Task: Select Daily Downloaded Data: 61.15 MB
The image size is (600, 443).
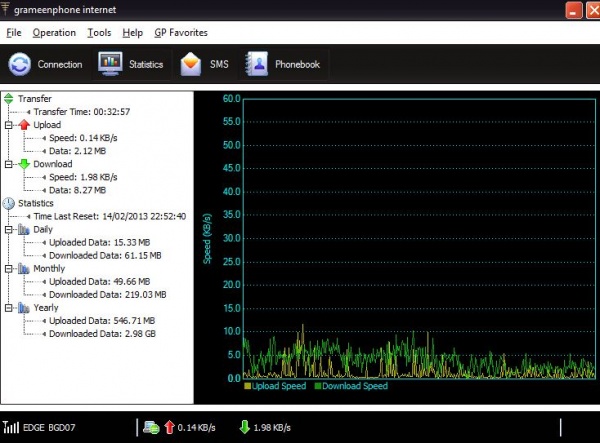Action: (105, 255)
